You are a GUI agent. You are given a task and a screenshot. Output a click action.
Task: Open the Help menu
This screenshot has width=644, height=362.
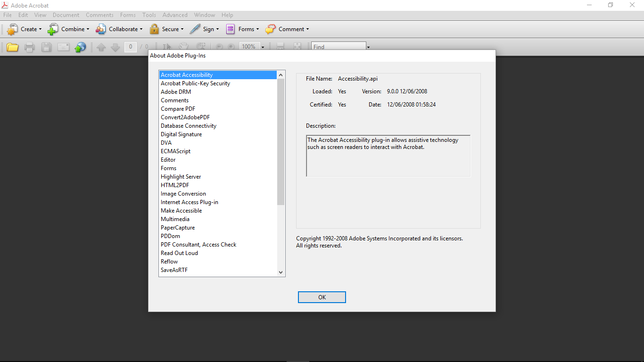(x=227, y=15)
